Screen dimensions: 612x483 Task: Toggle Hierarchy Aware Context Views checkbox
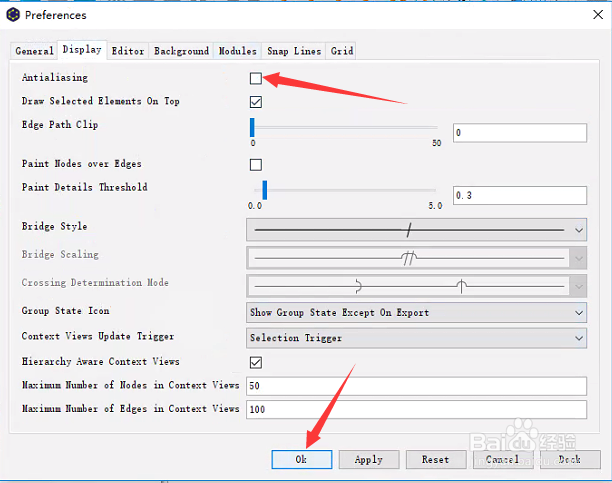click(x=256, y=362)
